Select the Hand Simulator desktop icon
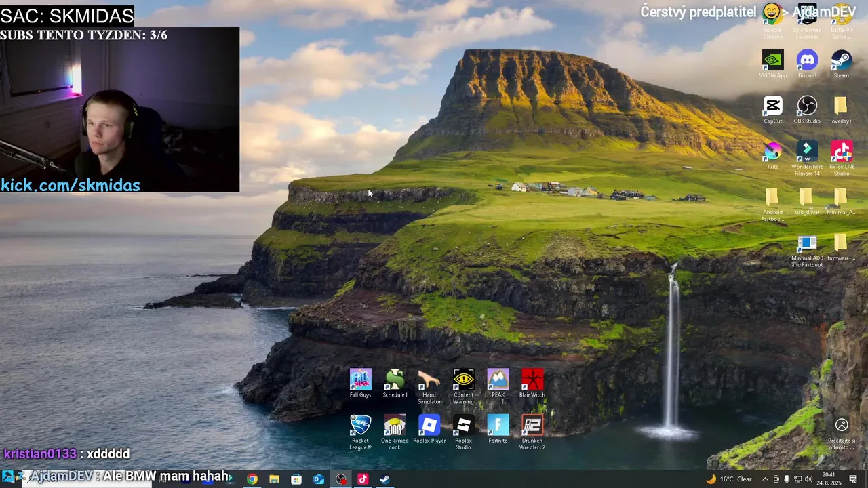868x488 pixels. [429, 387]
